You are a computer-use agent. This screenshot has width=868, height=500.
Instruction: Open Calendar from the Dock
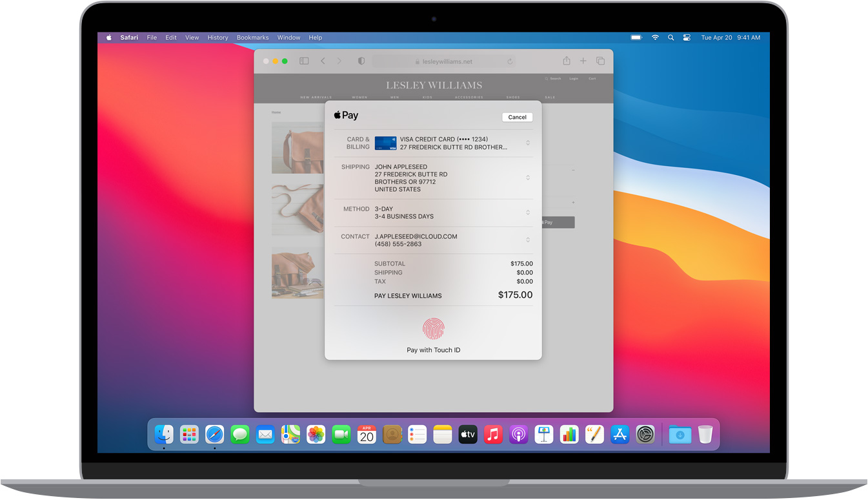(x=367, y=434)
